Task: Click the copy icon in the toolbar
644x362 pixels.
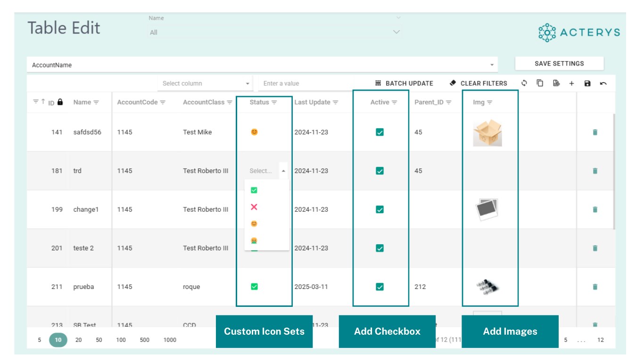Action: pyautogui.click(x=540, y=83)
